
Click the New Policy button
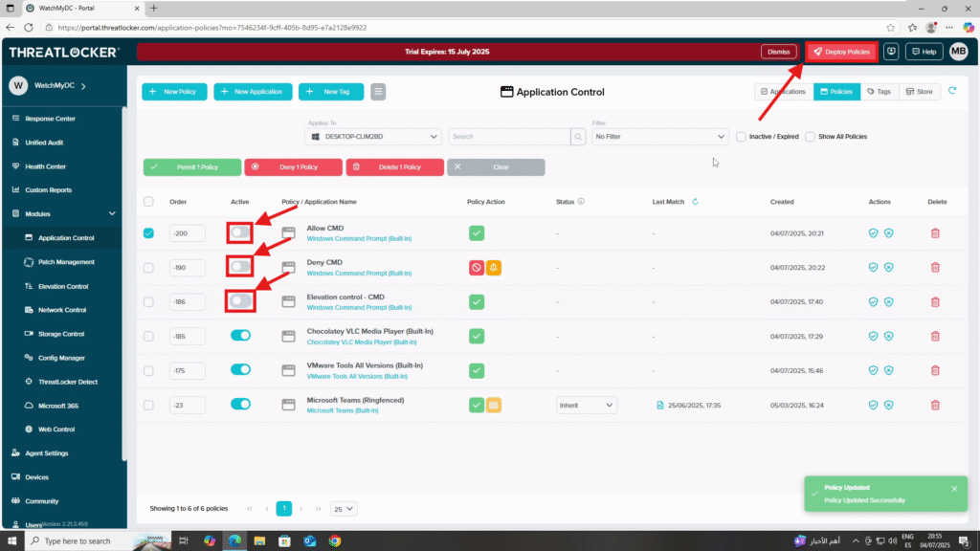click(174, 92)
